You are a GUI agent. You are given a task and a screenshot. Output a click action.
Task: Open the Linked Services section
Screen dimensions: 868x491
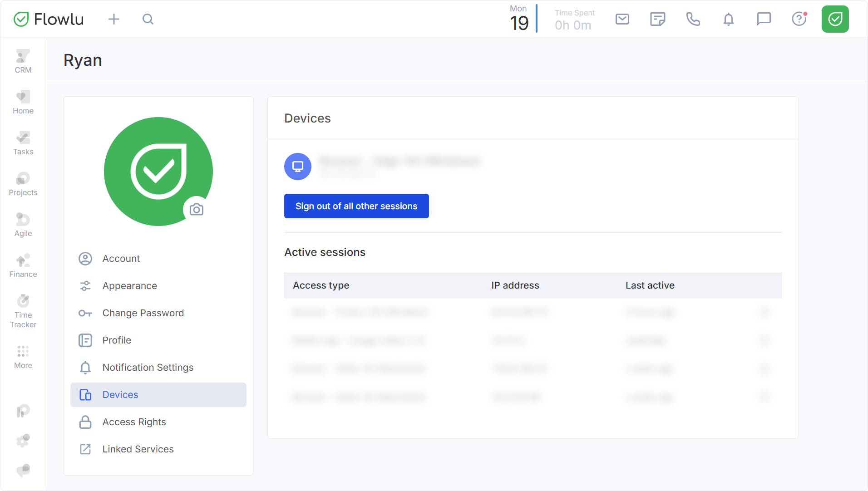click(138, 449)
